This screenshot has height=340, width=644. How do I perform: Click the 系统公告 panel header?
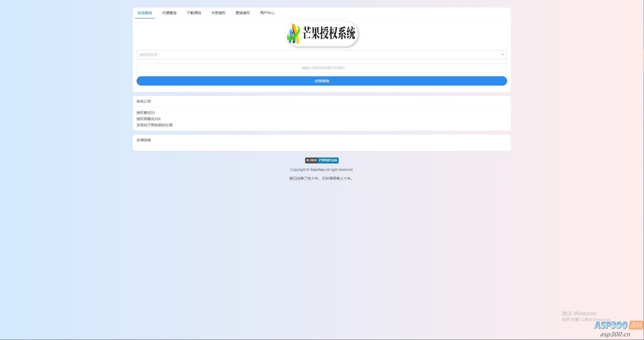[144, 101]
